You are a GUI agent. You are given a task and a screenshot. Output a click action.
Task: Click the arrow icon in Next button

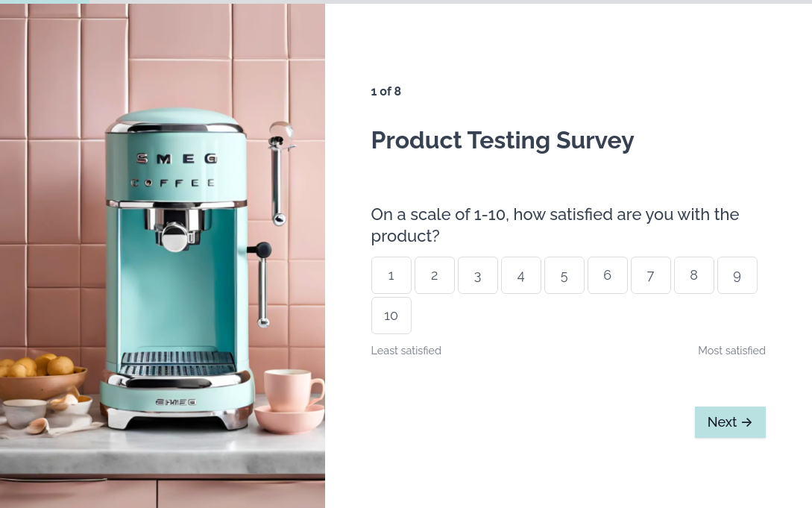point(746,422)
